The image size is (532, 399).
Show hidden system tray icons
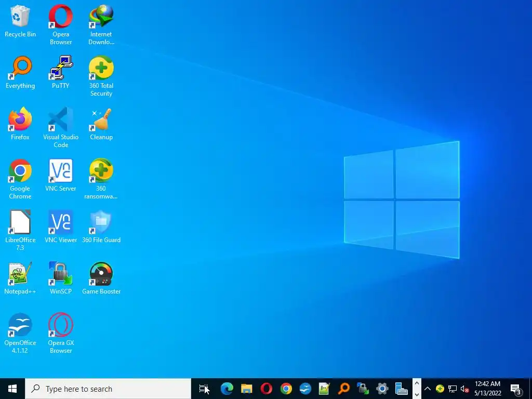click(x=428, y=389)
